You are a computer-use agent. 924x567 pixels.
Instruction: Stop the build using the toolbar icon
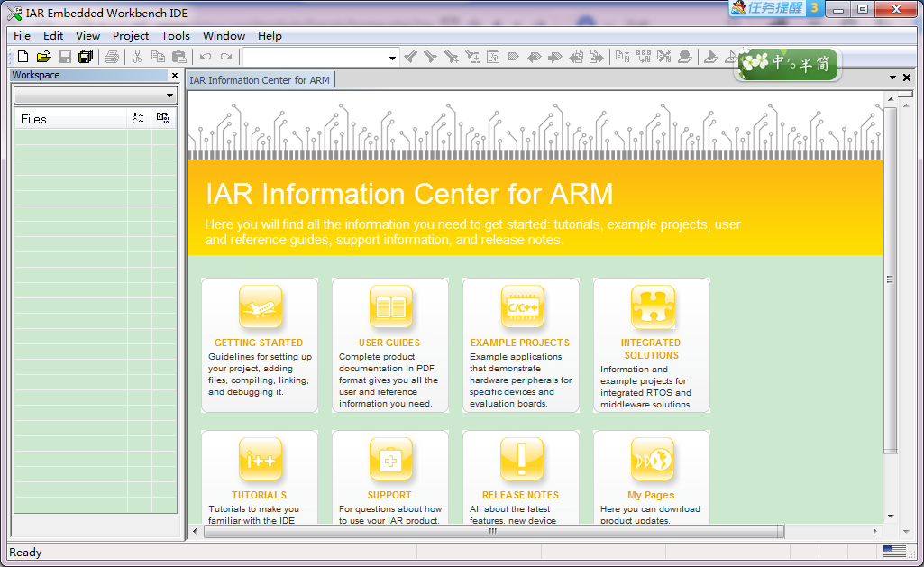664,57
